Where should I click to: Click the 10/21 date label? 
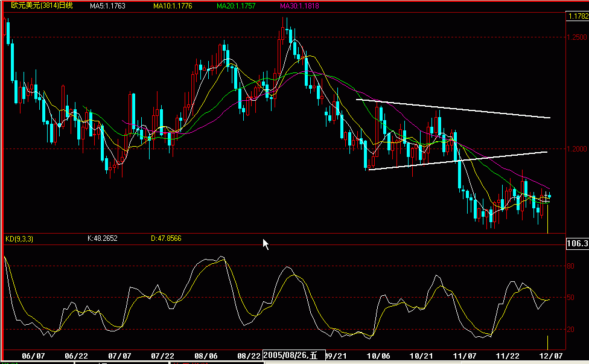pos(421,356)
